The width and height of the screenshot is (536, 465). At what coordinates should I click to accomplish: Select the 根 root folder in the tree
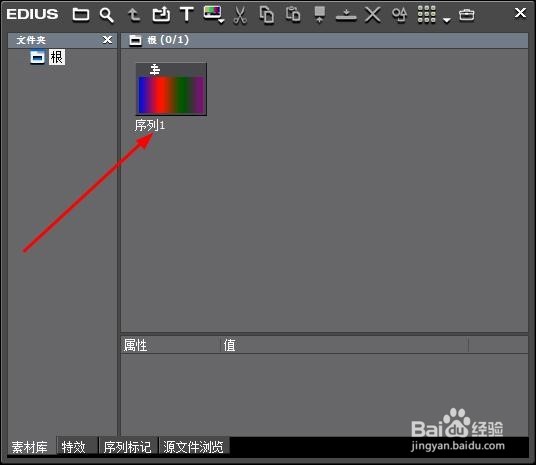coord(57,57)
